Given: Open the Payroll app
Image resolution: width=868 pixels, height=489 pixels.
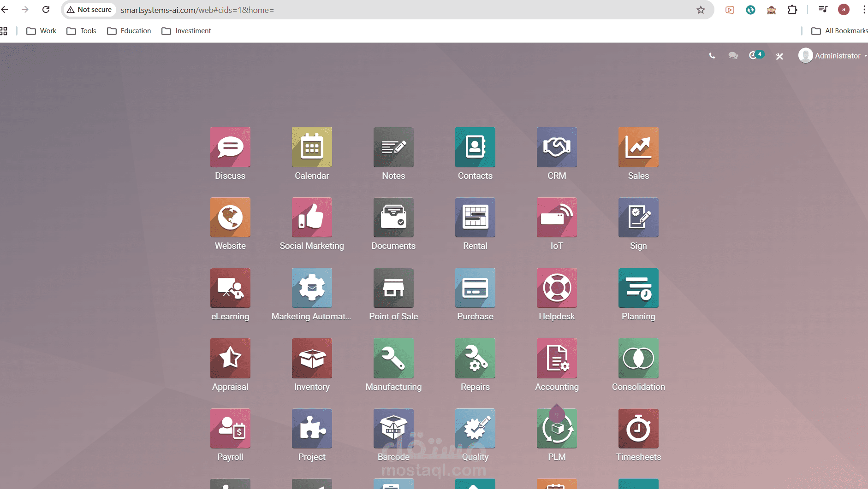Looking at the screenshot, I should (x=230, y=429).
